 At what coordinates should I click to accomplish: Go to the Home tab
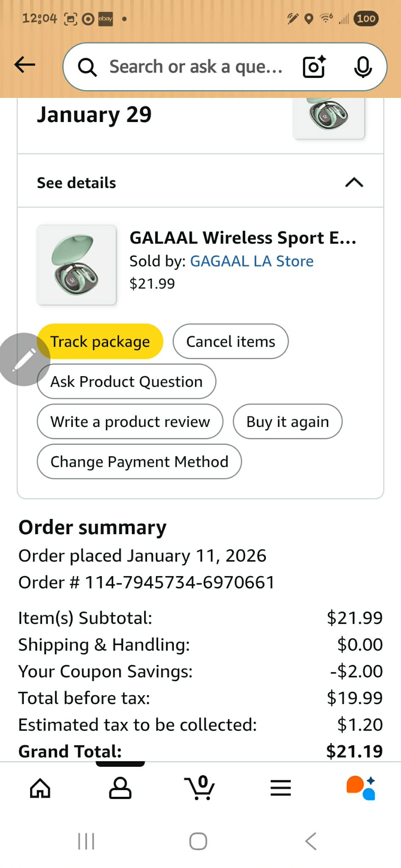pos(40,788)
